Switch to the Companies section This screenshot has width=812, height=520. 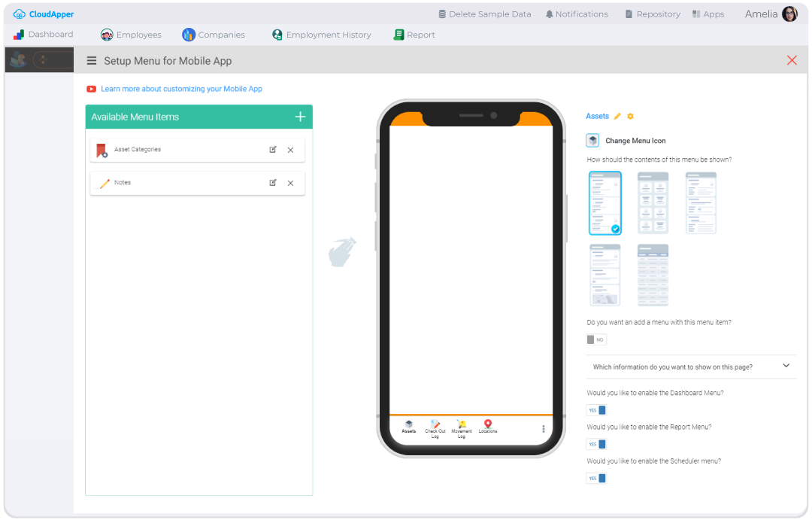(214, 35)
